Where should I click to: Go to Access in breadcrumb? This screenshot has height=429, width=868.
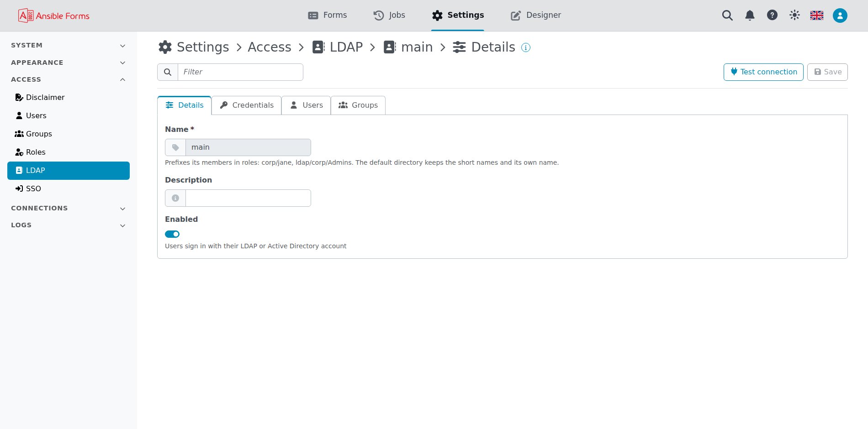[270, 47]
